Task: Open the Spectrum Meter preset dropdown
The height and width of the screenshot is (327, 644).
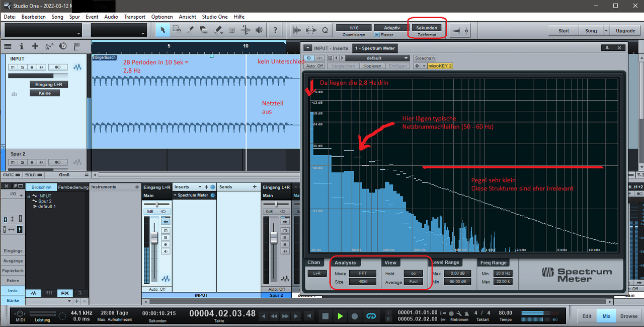Action: (x=377, y=58)
